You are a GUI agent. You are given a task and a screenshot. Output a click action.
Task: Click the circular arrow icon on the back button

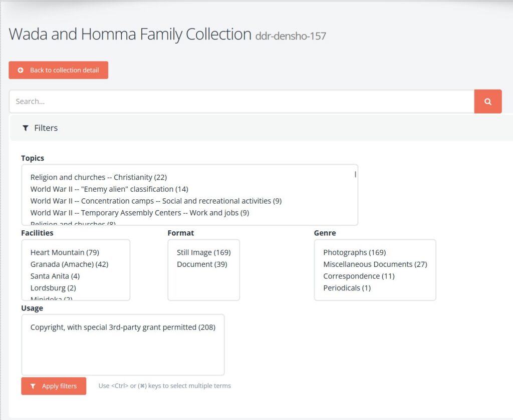coord(20,70)
